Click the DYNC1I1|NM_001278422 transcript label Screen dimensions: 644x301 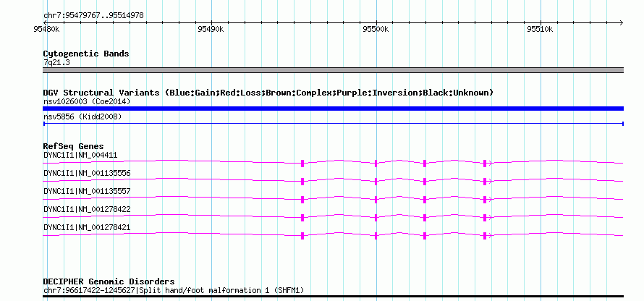tap(87, 209)
